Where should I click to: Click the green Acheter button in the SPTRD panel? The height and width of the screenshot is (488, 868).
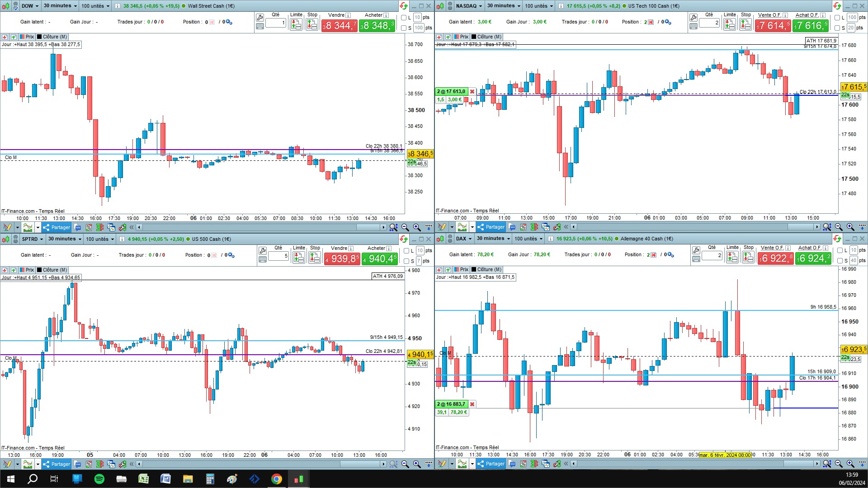(x=380, y=259)
